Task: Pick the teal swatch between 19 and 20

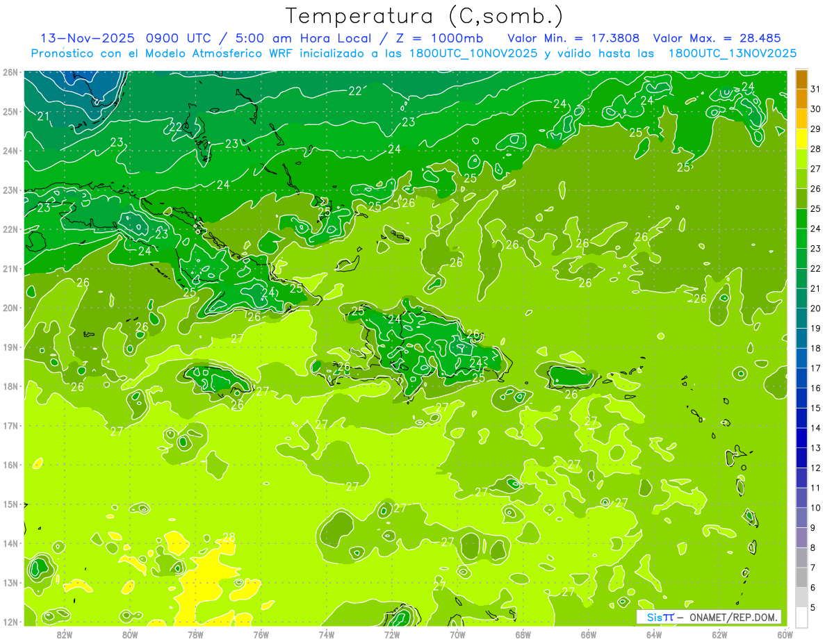Action: [801, 318]
